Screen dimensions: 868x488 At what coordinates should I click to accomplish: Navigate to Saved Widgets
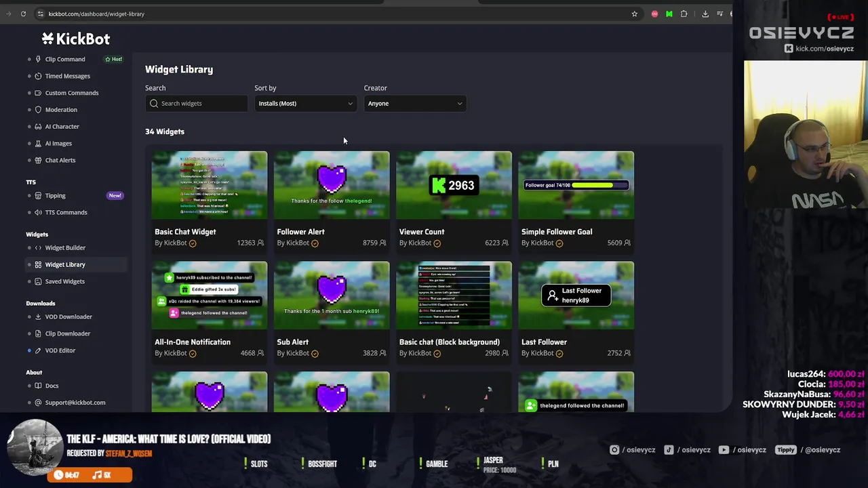point(65,281)
